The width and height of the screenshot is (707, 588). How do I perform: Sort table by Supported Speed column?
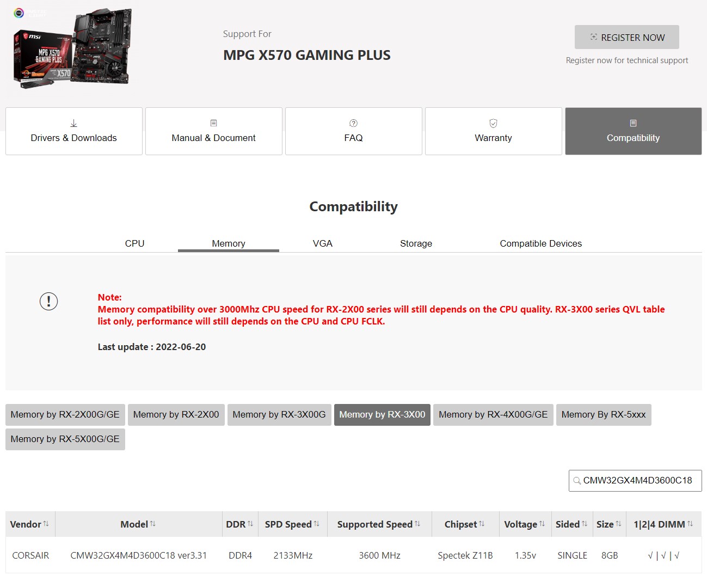click(x=379, y=524)
